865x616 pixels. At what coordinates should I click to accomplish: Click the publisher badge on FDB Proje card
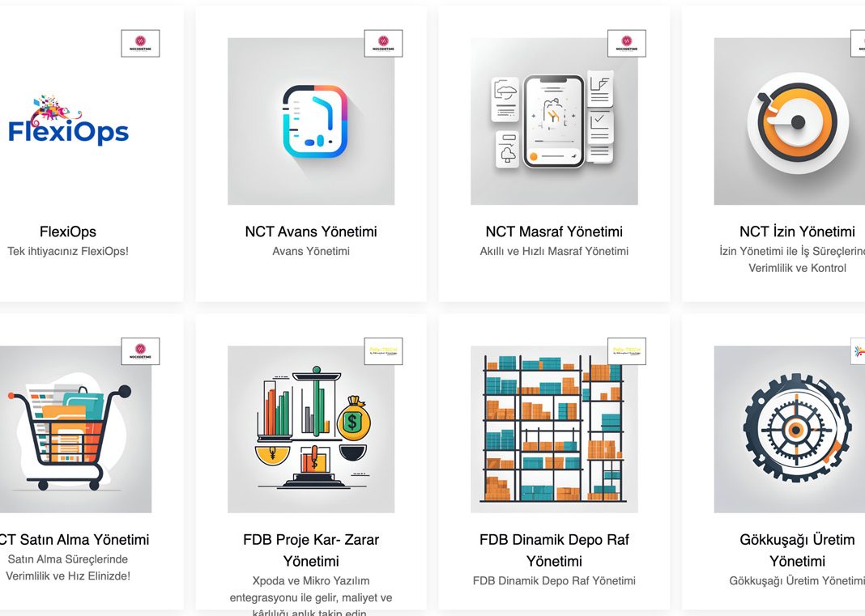pos(383,351)
